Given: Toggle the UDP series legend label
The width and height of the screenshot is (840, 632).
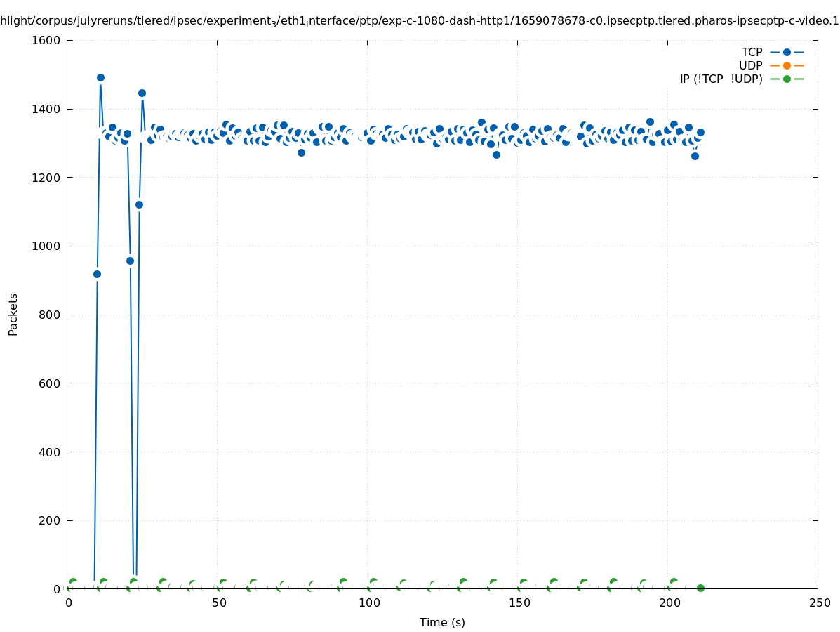Looking at the screenshot, I should 750,65.
